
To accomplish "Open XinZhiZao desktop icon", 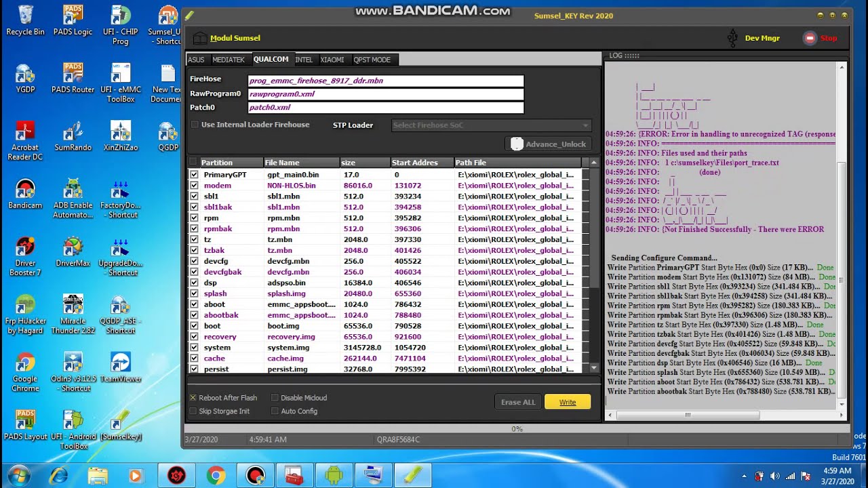I will [x=120, y=136].
